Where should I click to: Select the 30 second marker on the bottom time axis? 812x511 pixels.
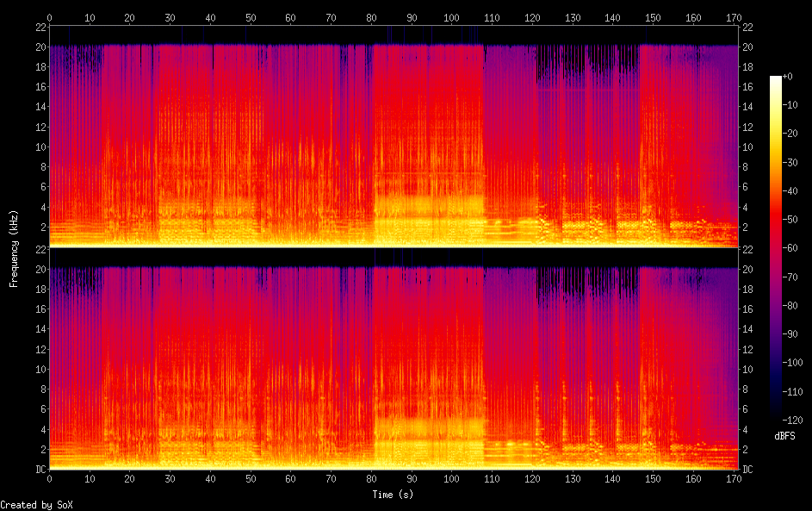pyautogui.click(x=170, y=479)
